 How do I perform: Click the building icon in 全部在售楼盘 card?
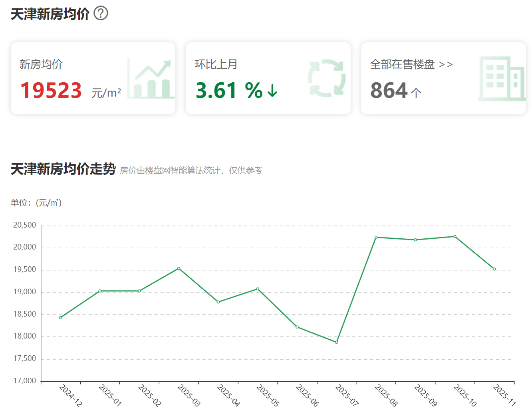point(502,79)
